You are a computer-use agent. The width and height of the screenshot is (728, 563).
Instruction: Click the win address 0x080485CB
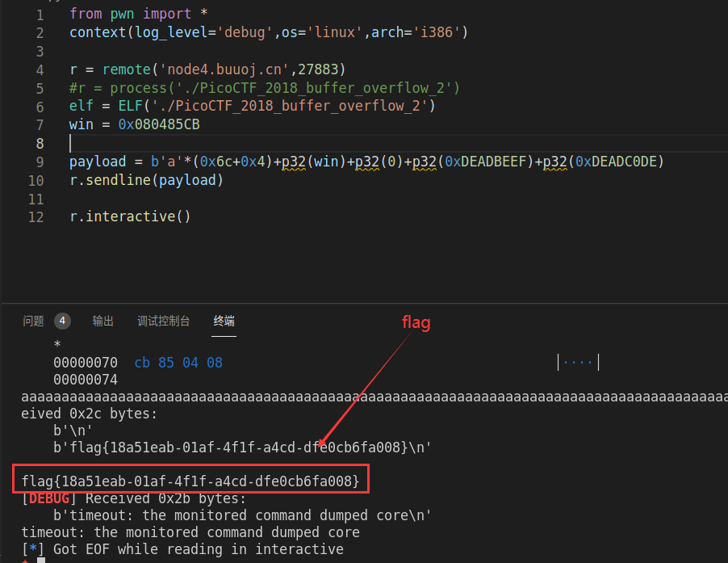tap(159, 124)
